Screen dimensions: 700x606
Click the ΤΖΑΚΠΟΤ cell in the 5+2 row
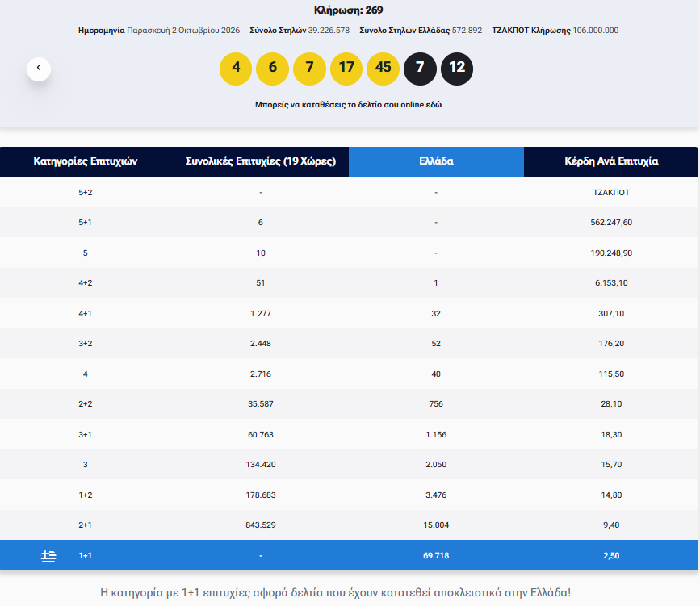[x=611, y=193]
